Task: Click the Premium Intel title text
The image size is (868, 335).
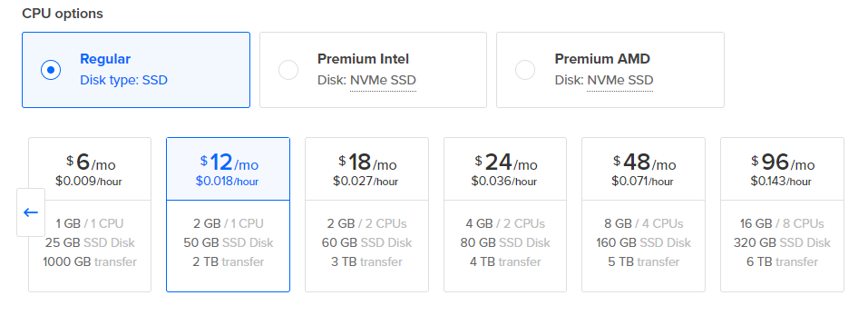Action: click(363, 59)
